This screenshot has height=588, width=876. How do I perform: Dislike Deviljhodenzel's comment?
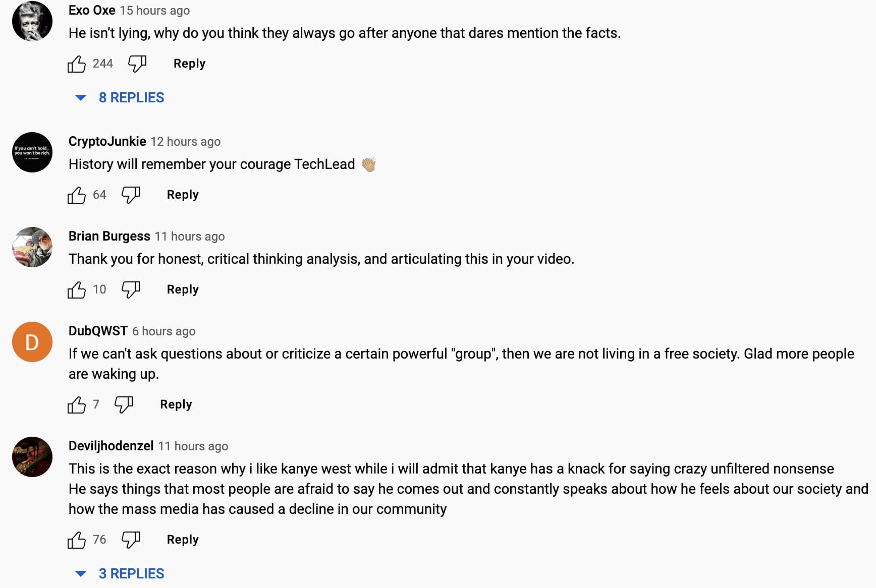click(x=130, y=540)
